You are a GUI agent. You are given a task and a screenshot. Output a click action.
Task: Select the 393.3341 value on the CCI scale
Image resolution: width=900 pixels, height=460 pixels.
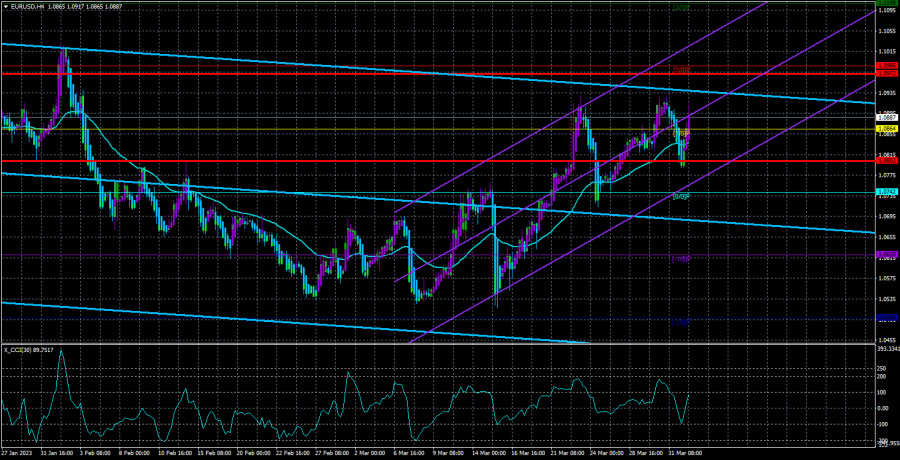[888, 349]
